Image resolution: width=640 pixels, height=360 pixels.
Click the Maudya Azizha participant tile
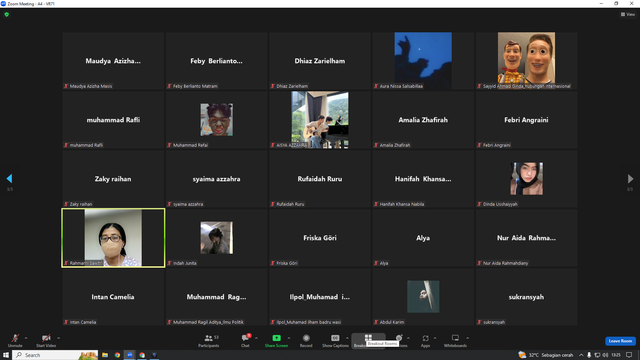pyautogui.click(x=113, y=61)
